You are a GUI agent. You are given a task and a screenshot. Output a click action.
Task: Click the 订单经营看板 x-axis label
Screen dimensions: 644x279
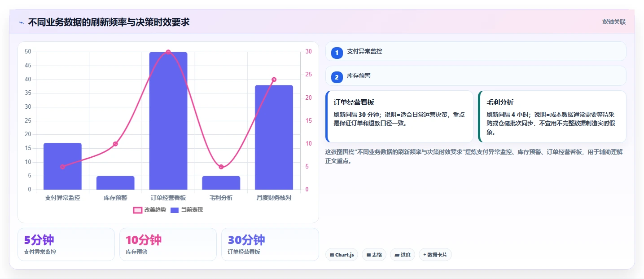pos(168,198)
